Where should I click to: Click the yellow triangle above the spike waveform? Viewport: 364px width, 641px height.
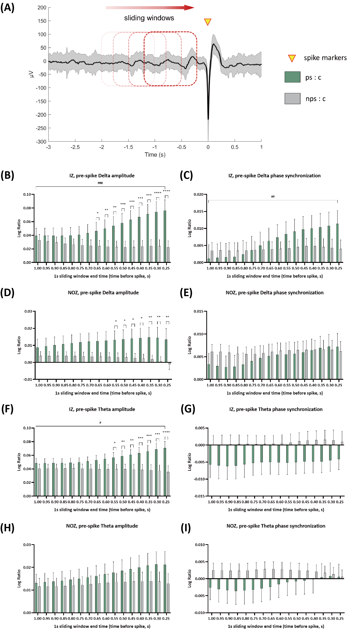click(x=208, y=22)
